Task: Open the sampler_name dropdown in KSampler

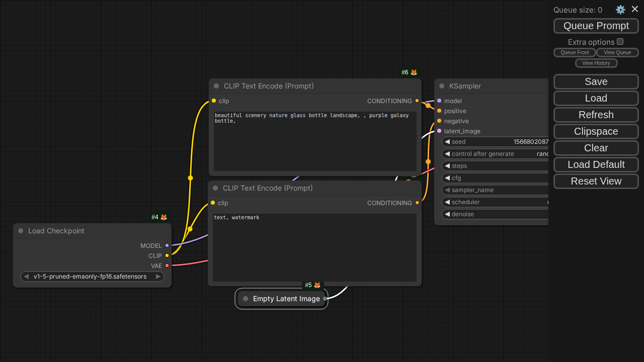Action: [x=496, y=190]
